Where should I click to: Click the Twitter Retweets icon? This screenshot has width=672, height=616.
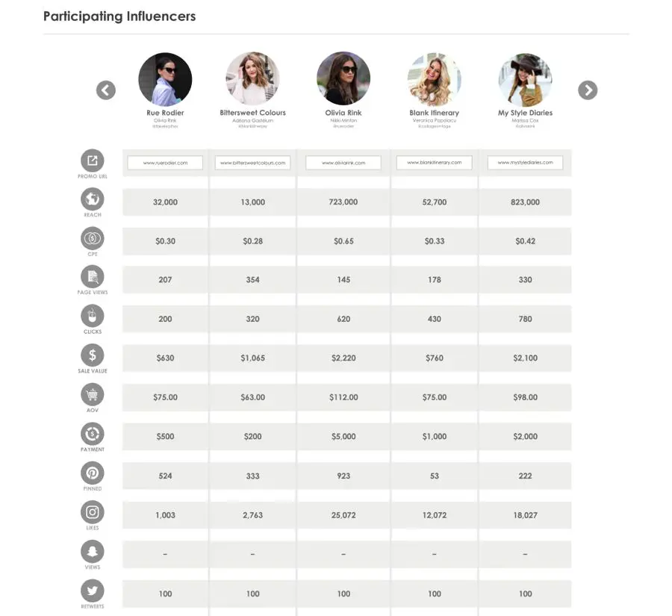[x=93, y=591]
